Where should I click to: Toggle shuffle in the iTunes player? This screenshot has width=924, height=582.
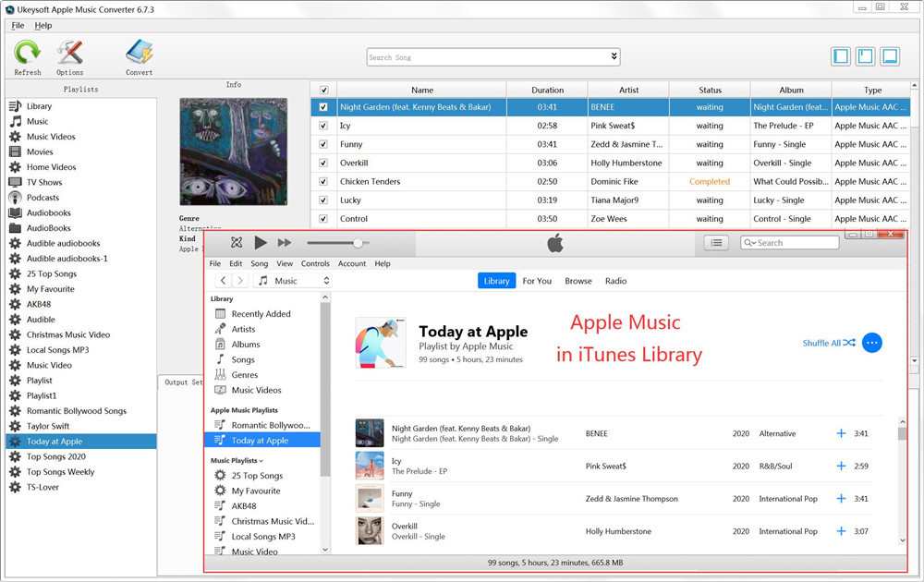pos(237,243)
